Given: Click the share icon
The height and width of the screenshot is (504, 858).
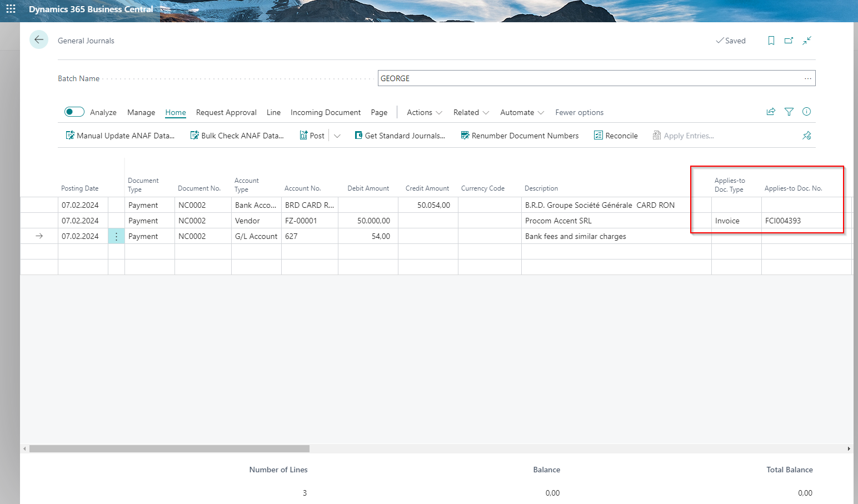Looking at the screenshot, I should click(771, 112).
